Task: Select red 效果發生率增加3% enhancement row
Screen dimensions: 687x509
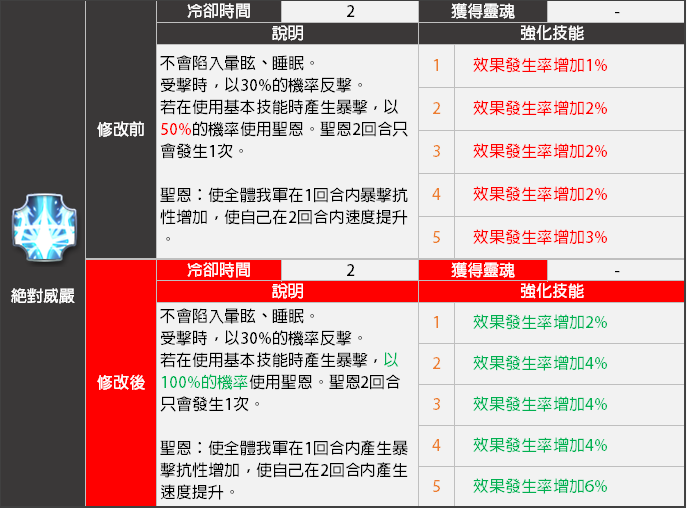Action: (x=539, y=237)
